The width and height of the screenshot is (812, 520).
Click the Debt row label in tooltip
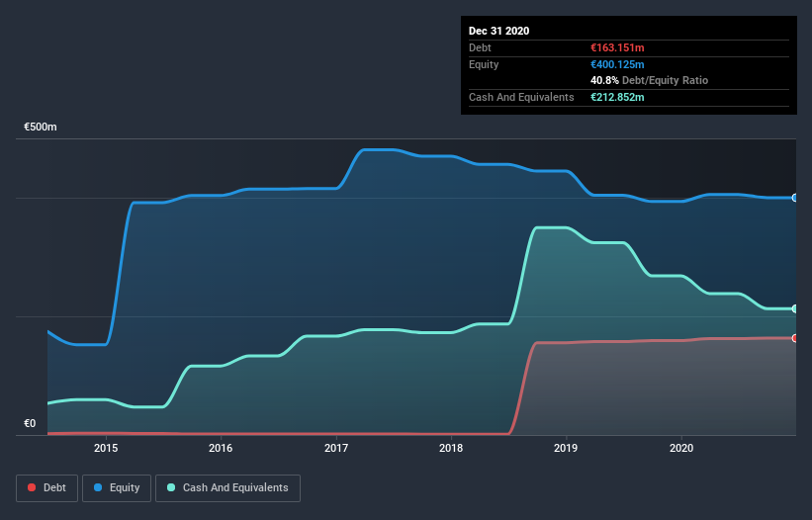click(x=480, y=47)
